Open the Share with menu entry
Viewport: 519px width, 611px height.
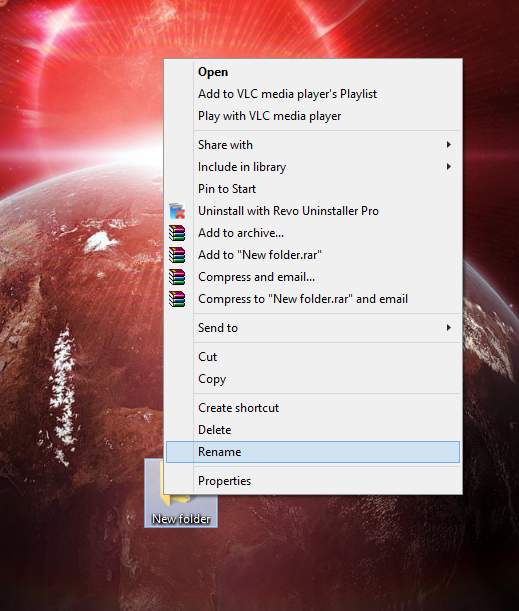tap(313, 145)
